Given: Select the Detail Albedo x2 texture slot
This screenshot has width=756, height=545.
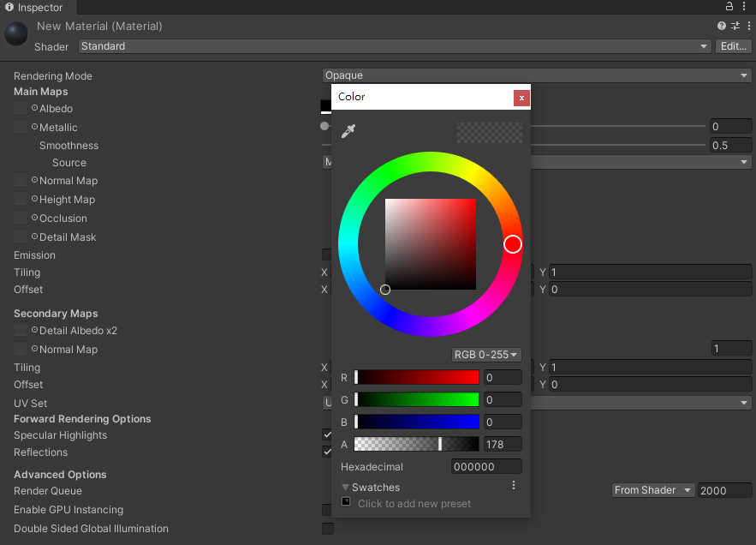Looking at the screenshot, I should (21, 330).
